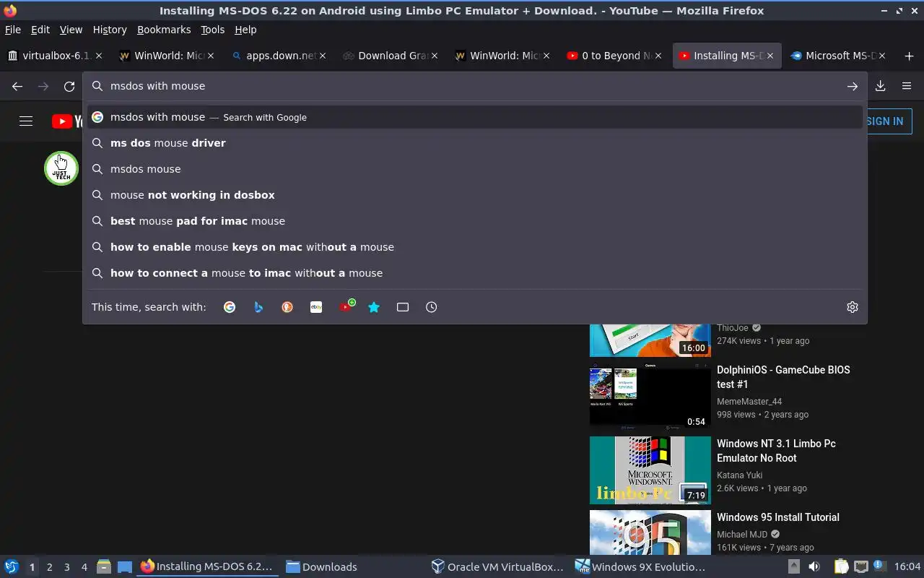Open the Bookmarks menu
The height and width of the screenshot is (578, 924).
164,30
